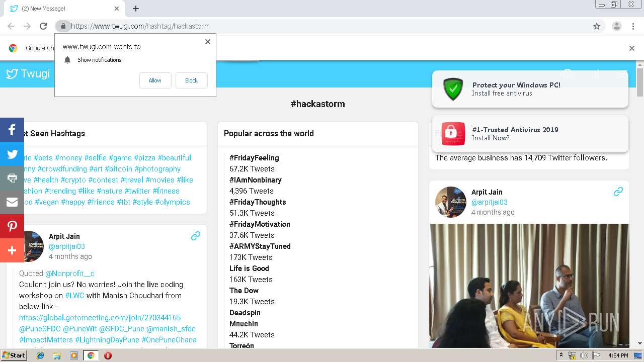
Task: Copy link icon on left Arpit Jain tweet
Action: point(196,235)
